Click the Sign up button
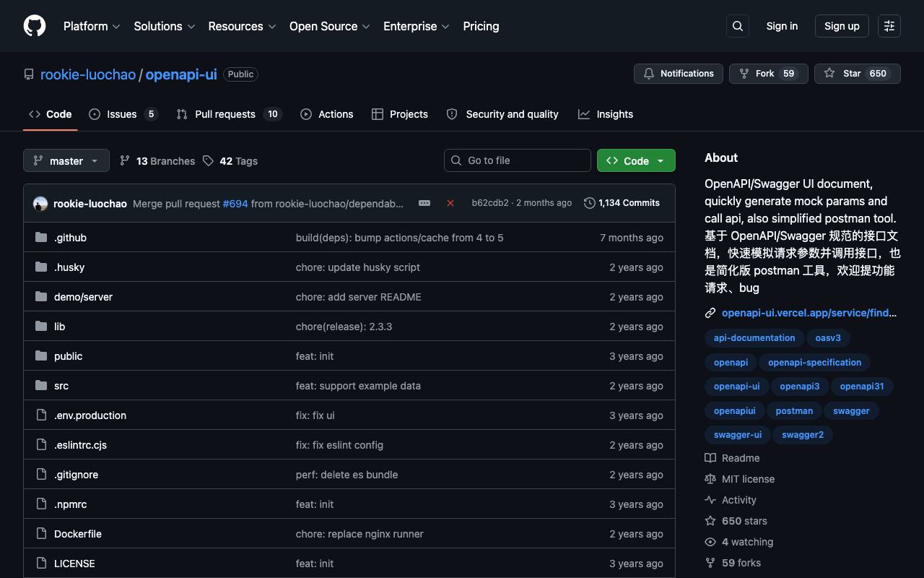The height and width of the screenshot is (578, 924). (x=842, y=26)
